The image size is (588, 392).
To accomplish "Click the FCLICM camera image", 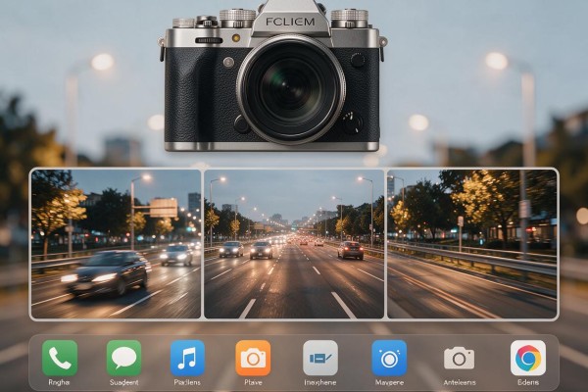I will tap(272, 76).
